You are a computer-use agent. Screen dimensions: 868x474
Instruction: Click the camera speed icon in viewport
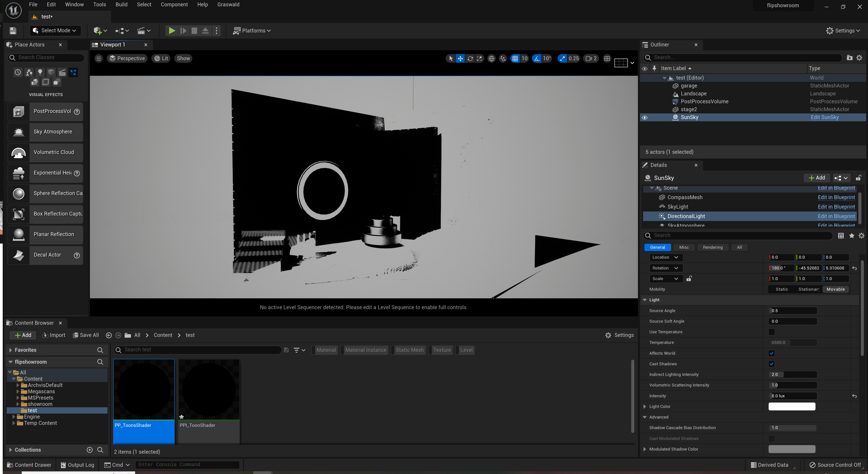coord(589,58)
